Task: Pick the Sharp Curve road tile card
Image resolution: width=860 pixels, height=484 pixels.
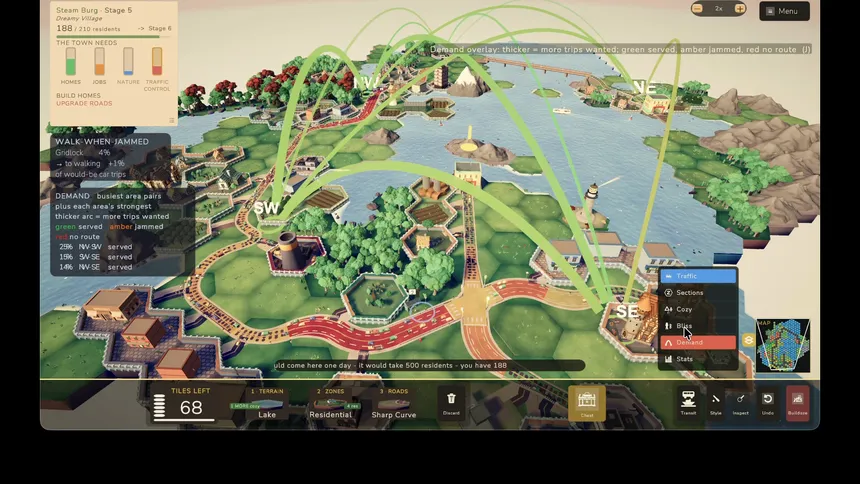Action: 394,404
